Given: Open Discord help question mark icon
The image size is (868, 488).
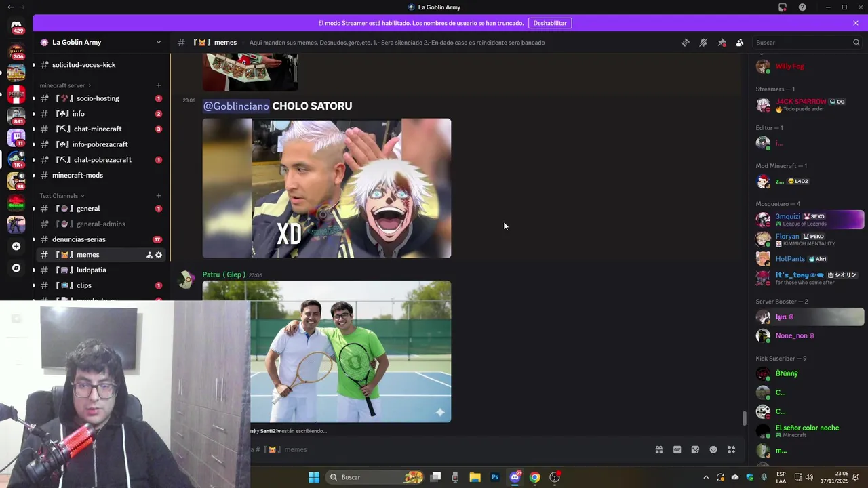Looking at the screenshot, I should pyautogui.click(x=802, y=7).
